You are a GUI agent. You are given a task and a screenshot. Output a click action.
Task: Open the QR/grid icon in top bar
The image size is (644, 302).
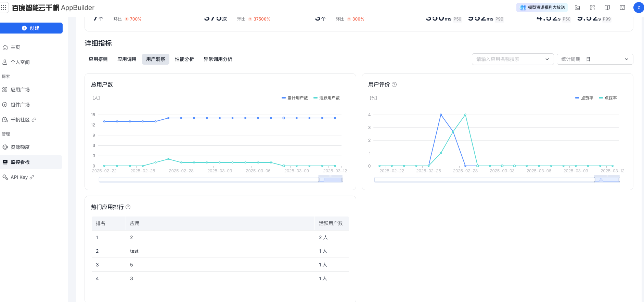tap(592, 8)
